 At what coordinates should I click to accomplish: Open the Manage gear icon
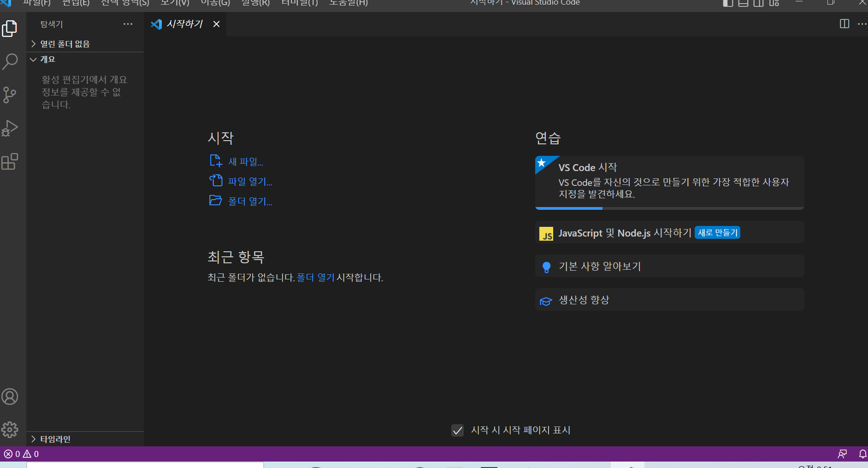(10, 430)
